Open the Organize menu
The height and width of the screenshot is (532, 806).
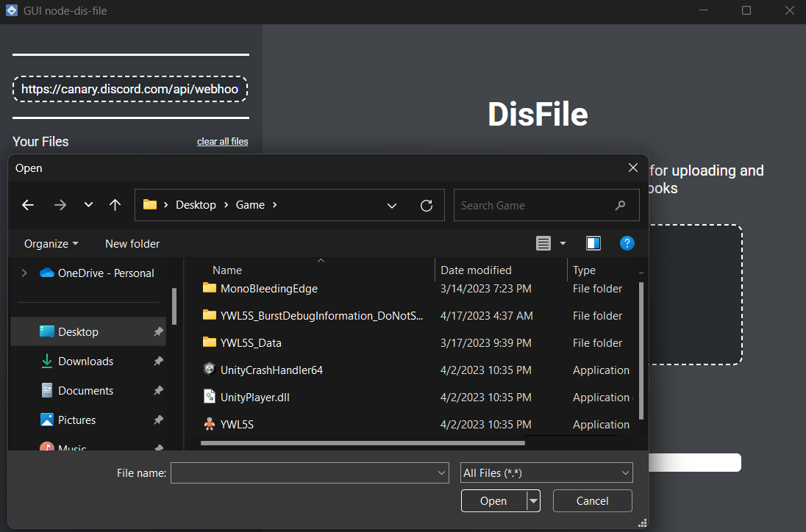click(x=51, y=244)
